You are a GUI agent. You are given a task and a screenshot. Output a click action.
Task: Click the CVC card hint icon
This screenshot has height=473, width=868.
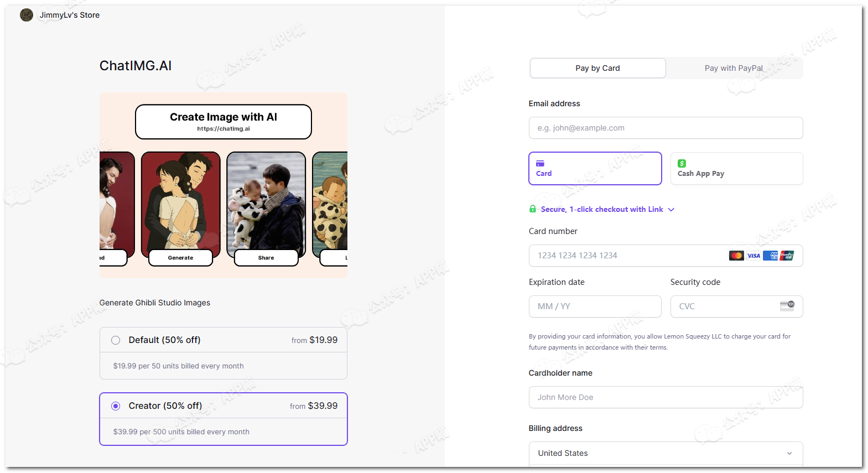pos(787,306)
